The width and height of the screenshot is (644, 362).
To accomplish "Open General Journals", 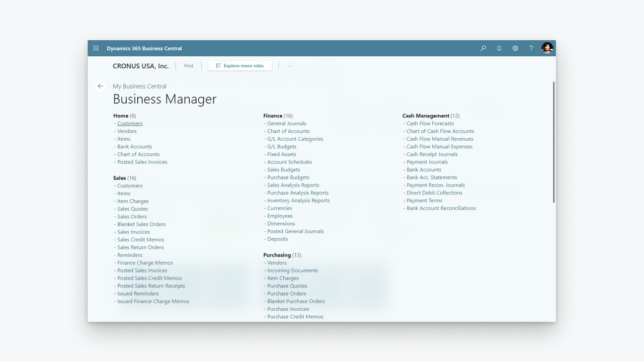I will point(287,124).
